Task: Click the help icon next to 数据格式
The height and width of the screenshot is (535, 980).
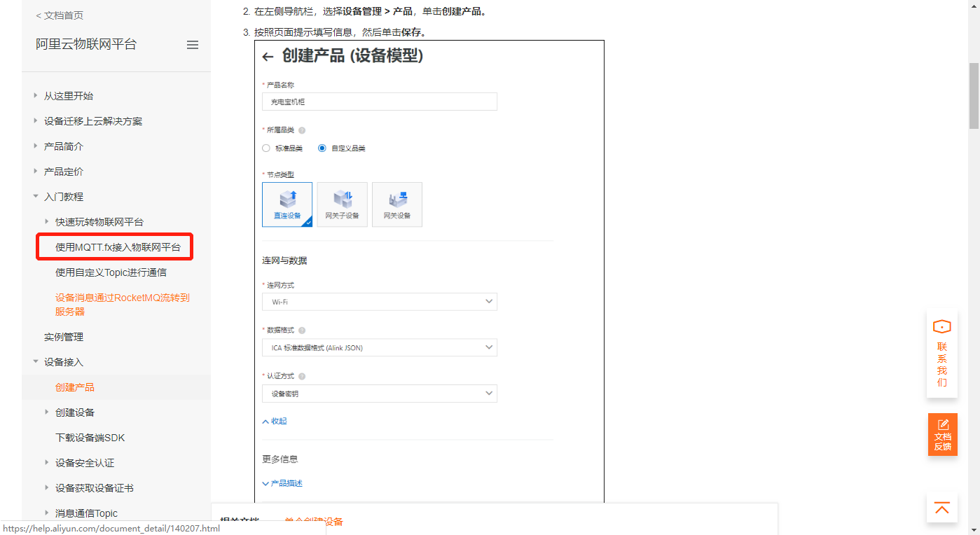Action: pyautogui.click(x=302, y=331)
